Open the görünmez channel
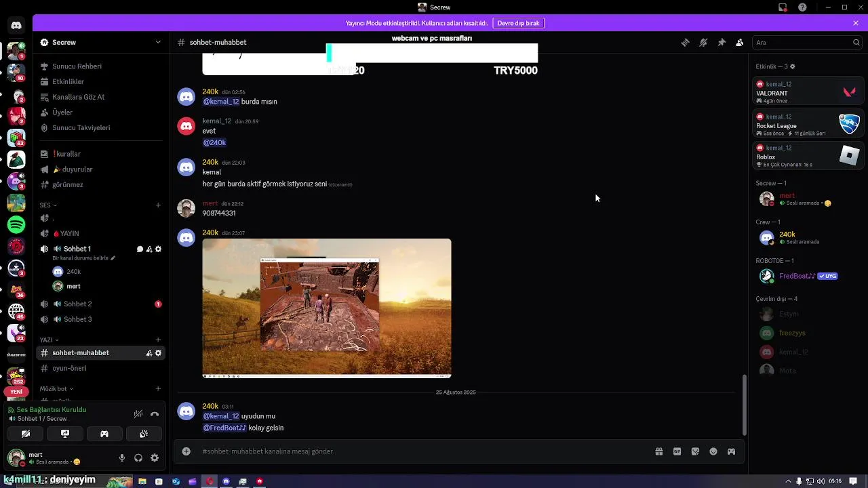The width and height of the screenshot is (868, 488). [x=101, y=184]
